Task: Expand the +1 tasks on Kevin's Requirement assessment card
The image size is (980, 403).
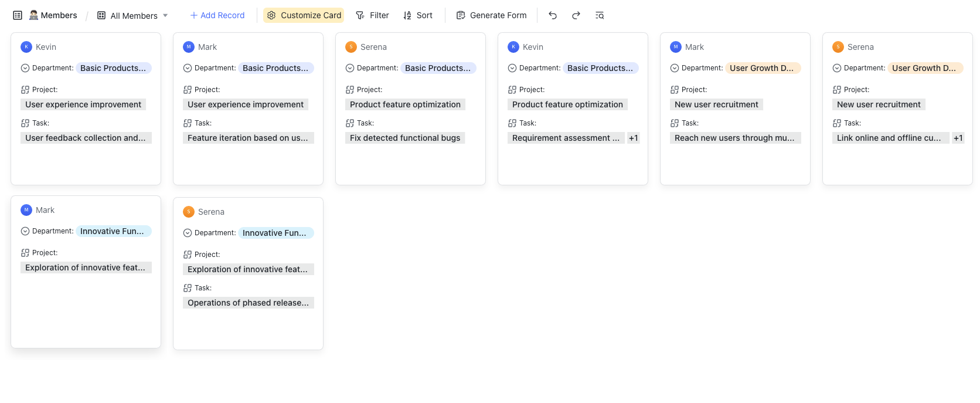Action: [633, 138]
